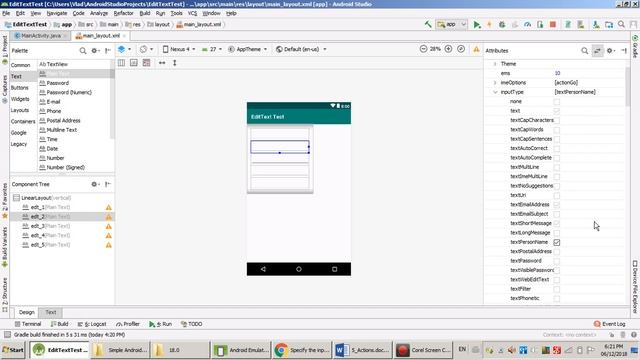Open the Refactor menu

tap(123, 13)
